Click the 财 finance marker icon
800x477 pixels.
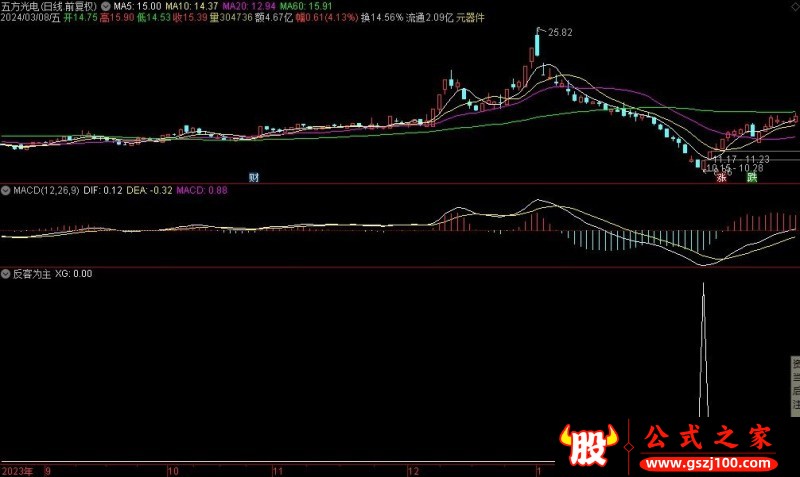[254, 178]
